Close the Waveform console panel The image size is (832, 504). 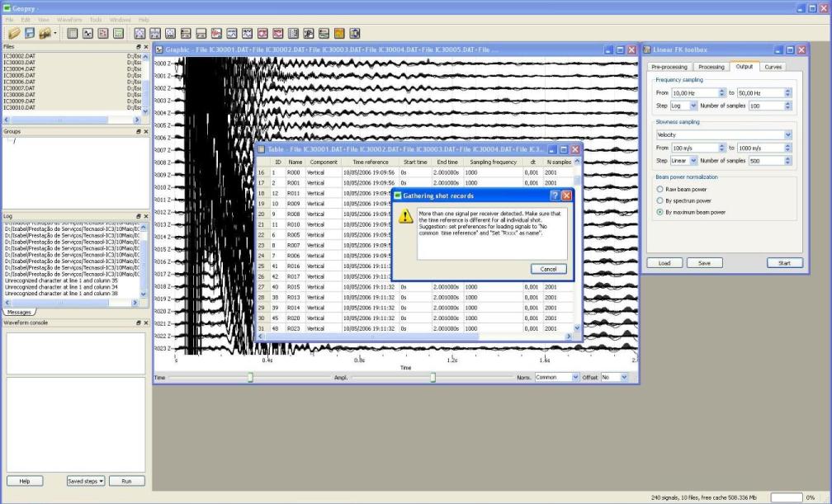click(146, 323)
